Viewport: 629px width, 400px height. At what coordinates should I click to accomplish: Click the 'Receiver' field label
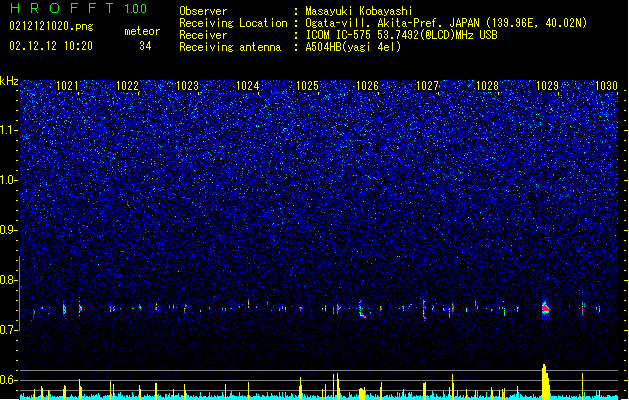[x=203, y=35]
